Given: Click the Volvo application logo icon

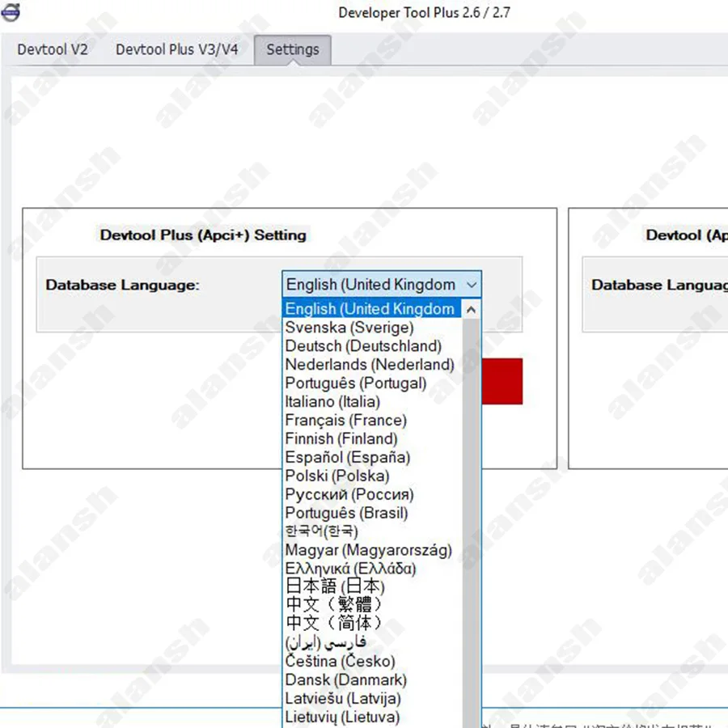Looking at the screenshot, I should [11, 11].
